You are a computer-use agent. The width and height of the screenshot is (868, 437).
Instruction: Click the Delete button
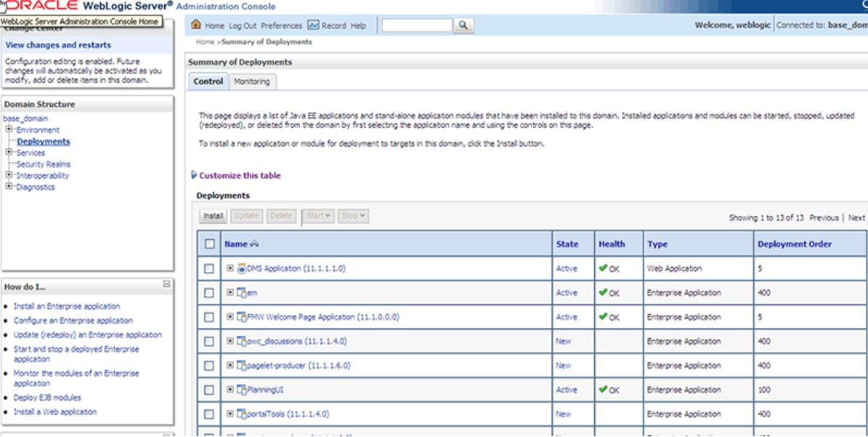(281, 216)
